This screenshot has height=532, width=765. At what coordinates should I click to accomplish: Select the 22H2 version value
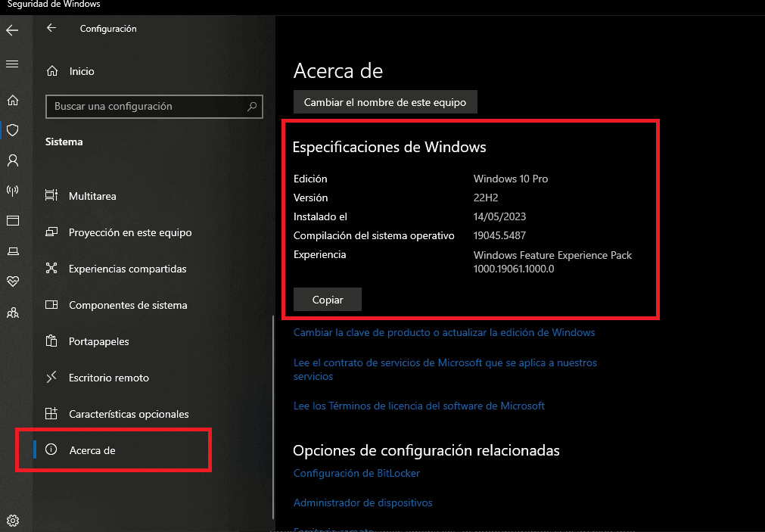point(486,198)
